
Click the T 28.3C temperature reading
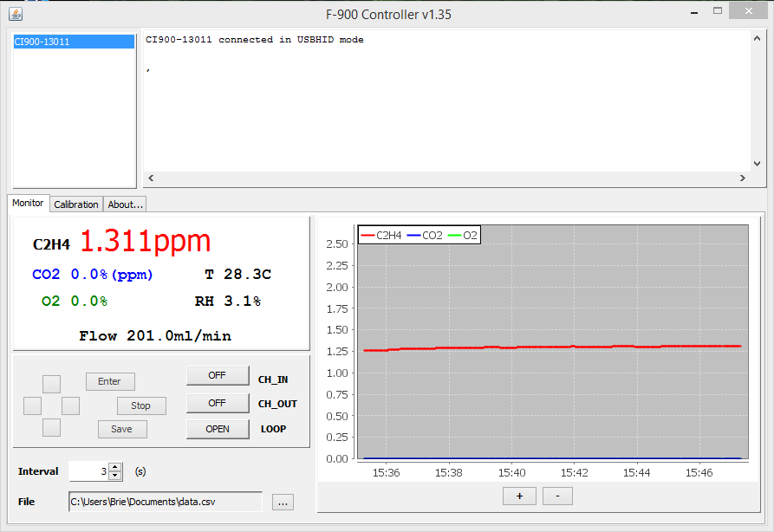point(238,275)
